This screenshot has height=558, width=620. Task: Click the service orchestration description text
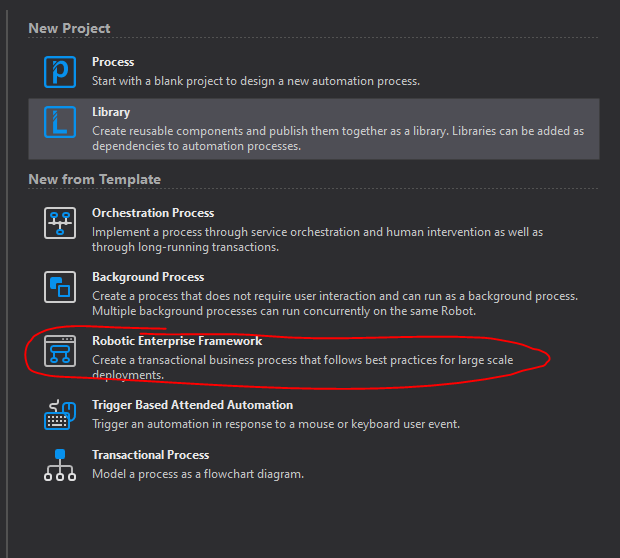[x=318, y=239]
